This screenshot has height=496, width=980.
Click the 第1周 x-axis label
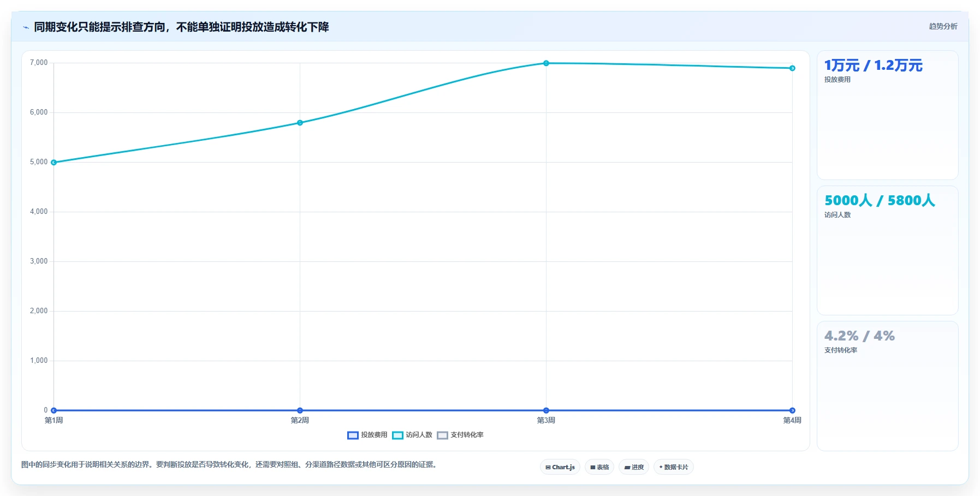point(54,420)
